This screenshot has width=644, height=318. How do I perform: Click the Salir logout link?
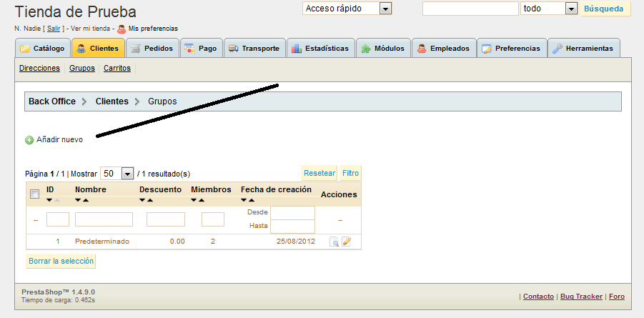coord(54,29)
